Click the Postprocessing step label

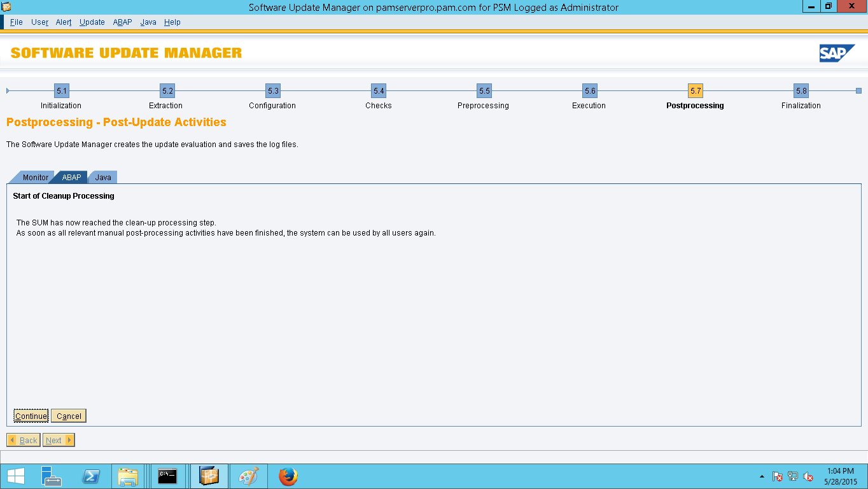(x=695, y=106)
